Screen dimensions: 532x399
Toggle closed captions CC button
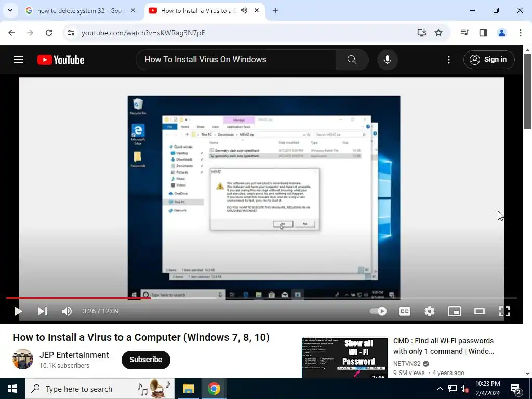point(404,311)
